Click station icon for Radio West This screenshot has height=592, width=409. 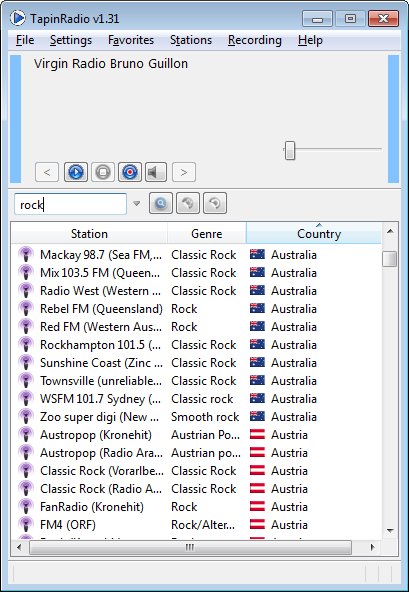coord(26,291)
